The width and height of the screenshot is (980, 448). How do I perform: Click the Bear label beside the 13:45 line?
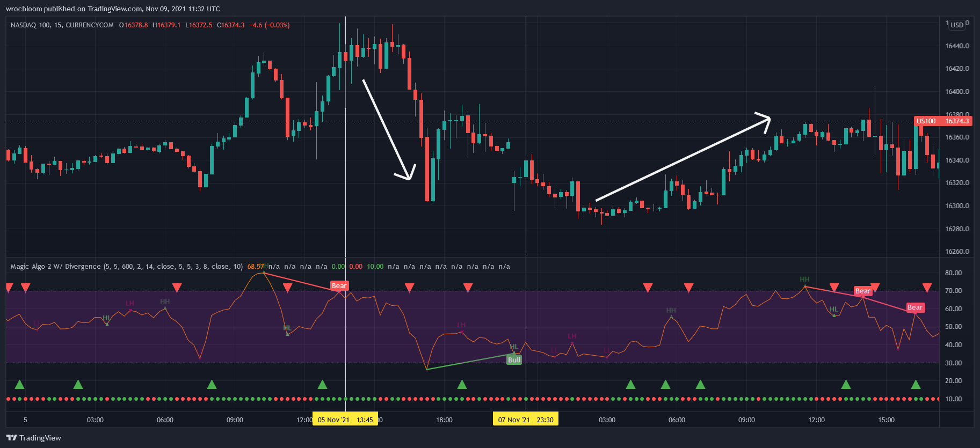point(339,285)
